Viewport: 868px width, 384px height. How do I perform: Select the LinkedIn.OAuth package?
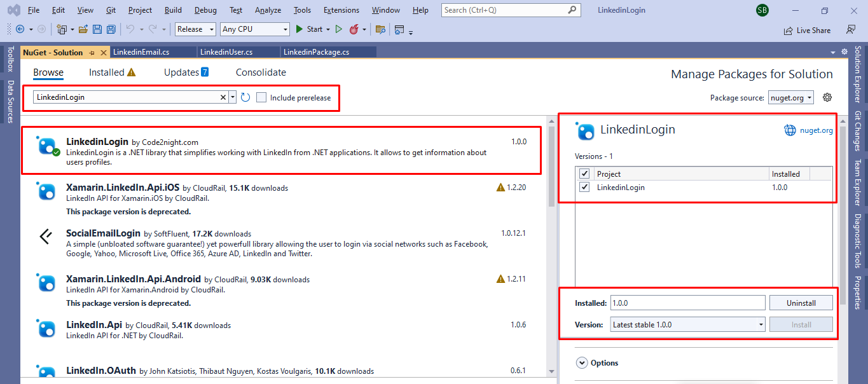click(282, 371)
